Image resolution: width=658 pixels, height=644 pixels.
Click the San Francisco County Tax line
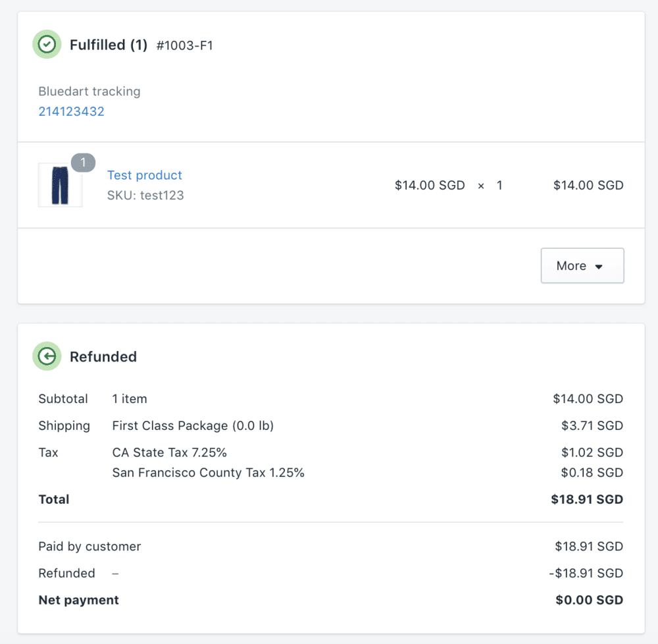click(x=208, y=472)
